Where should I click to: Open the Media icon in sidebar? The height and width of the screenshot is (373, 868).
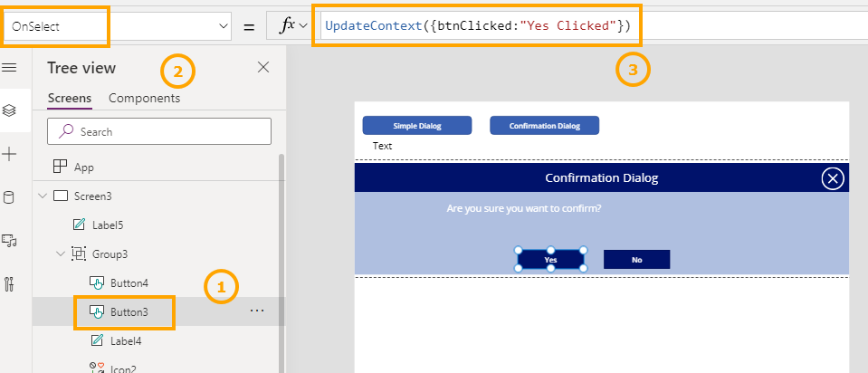point(10,241)
